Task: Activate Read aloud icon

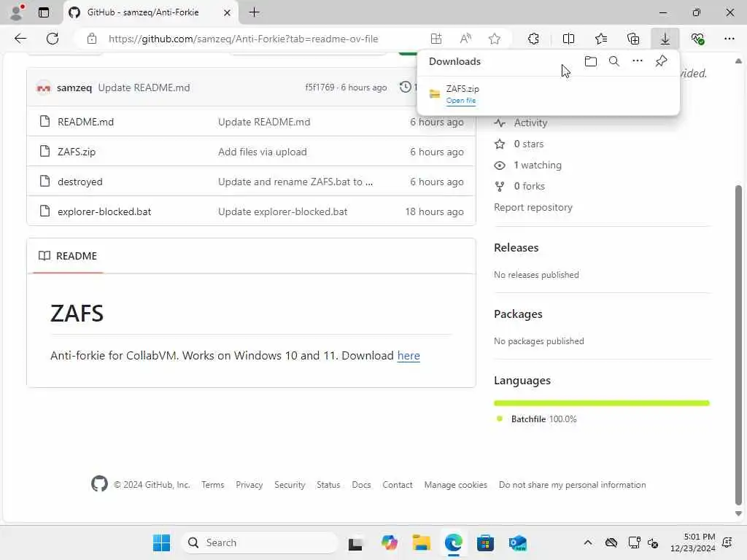Action: 465,39
